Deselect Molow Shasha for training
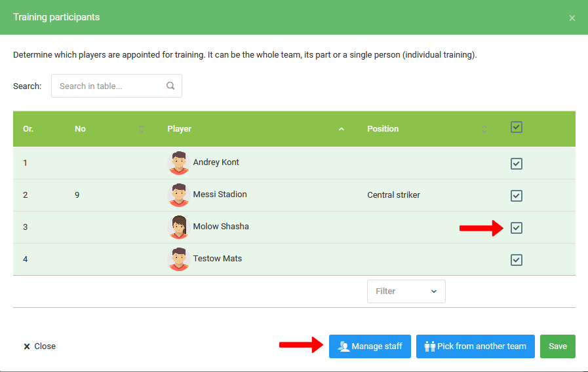This screenshot has height=372, width=588. (x=517, y=228)
